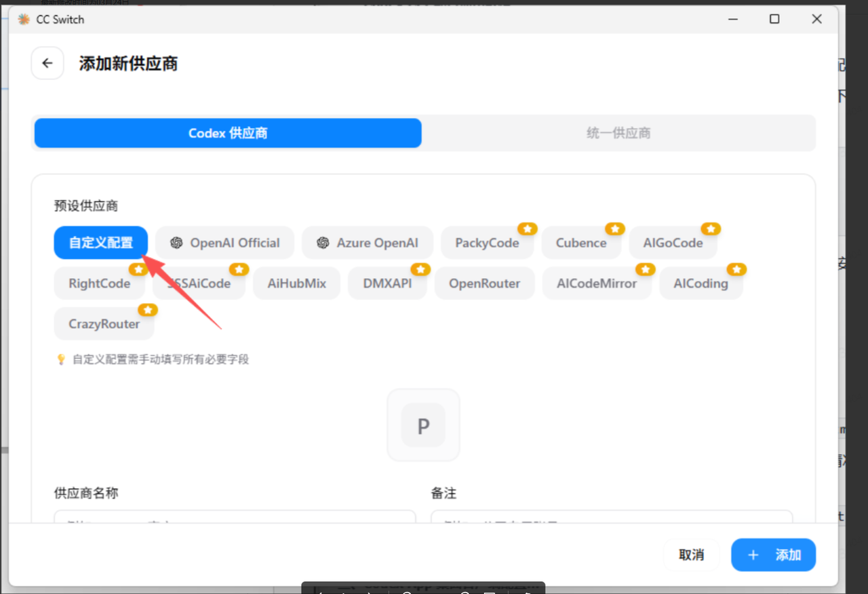868x594 pixels.
Task: Click the star badge on RightCode
Action: [138, 269]
